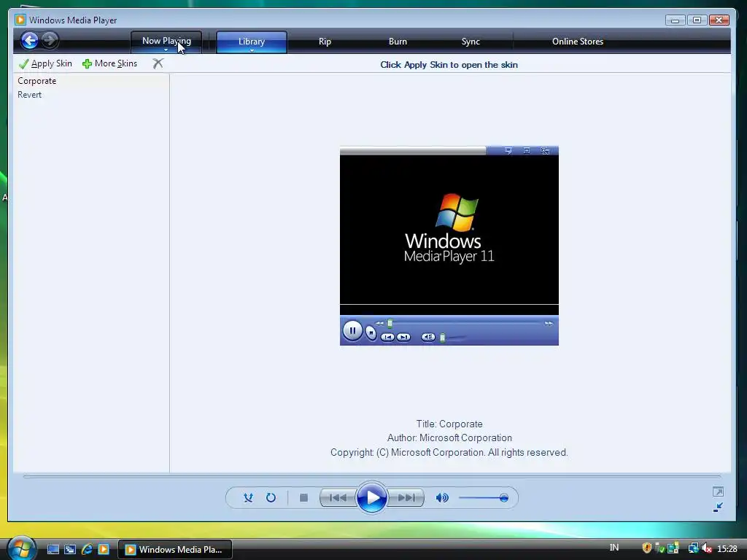
Task: Select the Revert skin in list
Action: pos(91,95)
